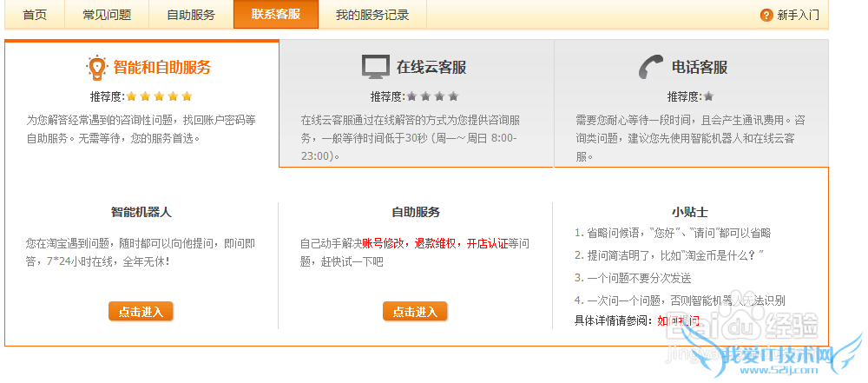Switch to the 自助服务 navigation tab
The height and width of the screenshot is (383, 868).
(x=191, y=15)
